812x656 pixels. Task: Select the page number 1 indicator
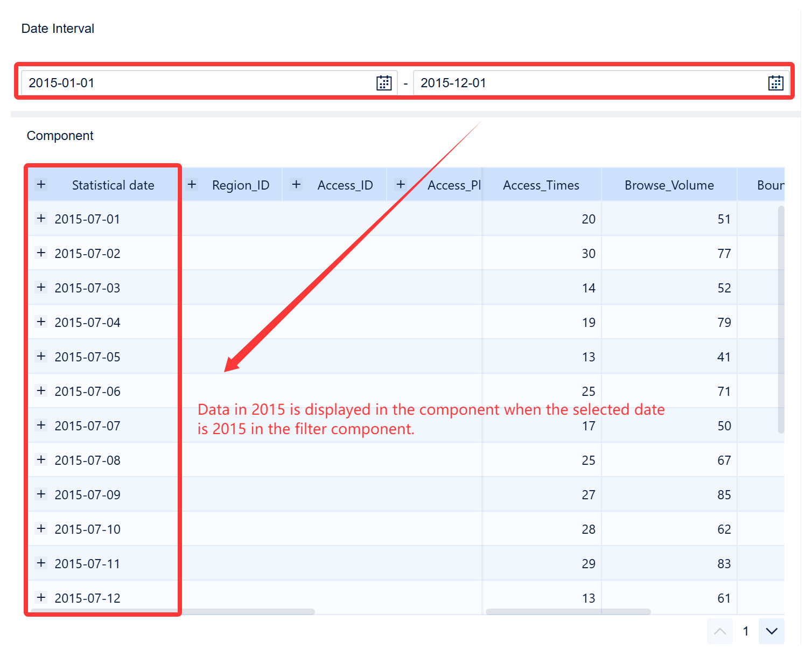click(x=746, y=631)
